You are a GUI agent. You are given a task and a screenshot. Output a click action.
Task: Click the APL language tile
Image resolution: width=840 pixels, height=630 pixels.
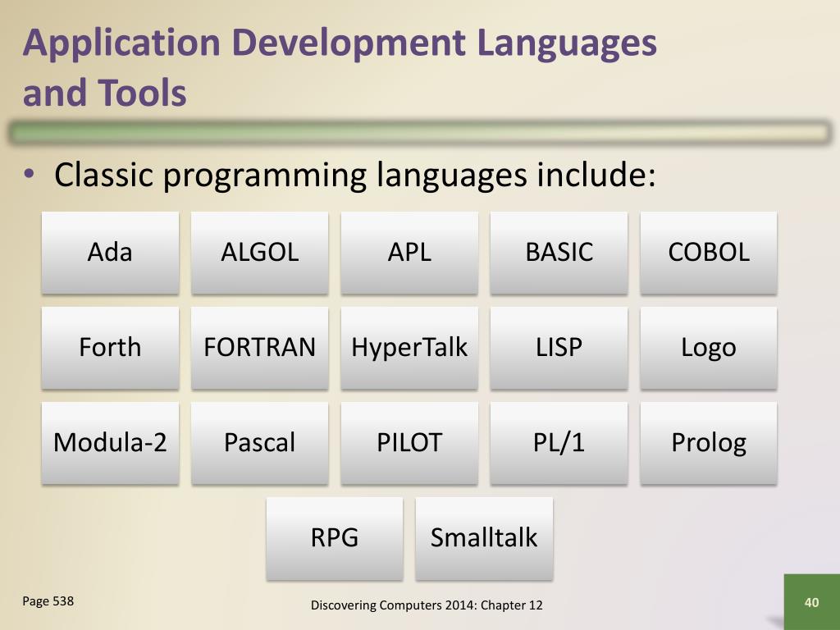(x=409, y=253)
